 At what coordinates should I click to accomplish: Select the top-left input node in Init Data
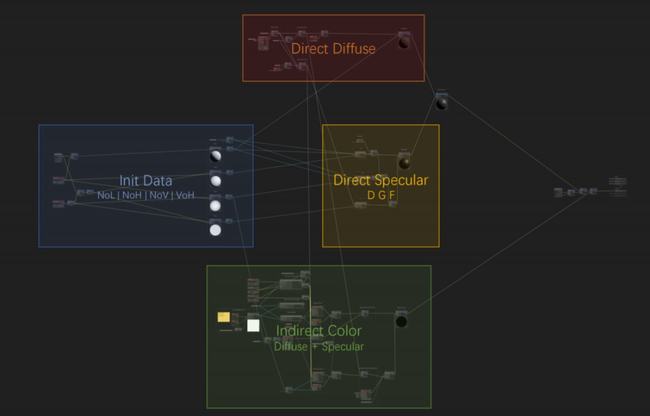pos(59,157)
